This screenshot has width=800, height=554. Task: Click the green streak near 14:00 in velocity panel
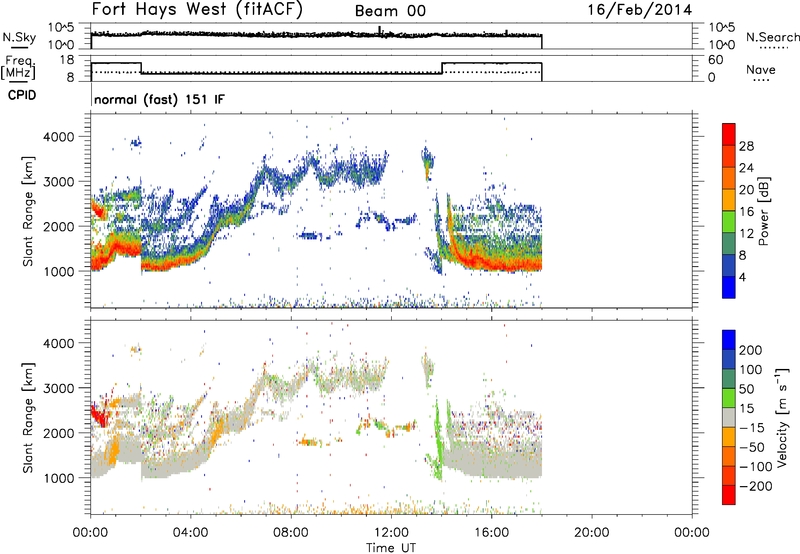pos(437,442)
